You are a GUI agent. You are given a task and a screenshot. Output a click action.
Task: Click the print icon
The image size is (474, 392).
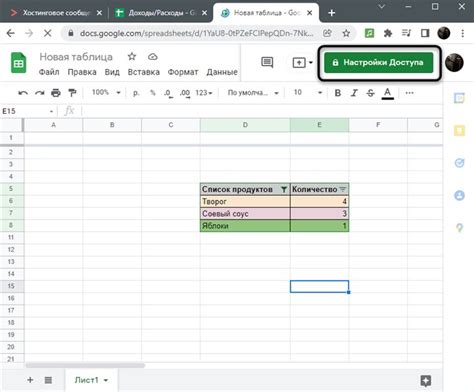(56, 93)
